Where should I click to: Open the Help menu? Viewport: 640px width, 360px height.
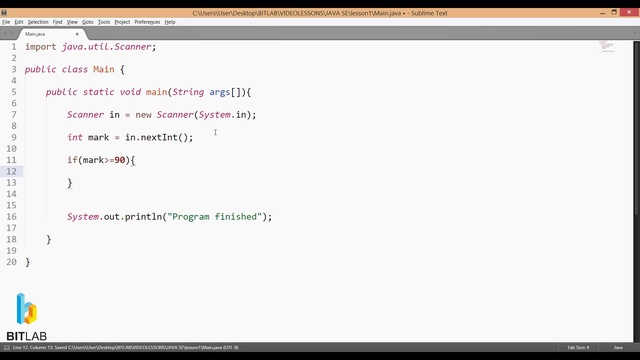pyautogui.click(x=170, y=22)
